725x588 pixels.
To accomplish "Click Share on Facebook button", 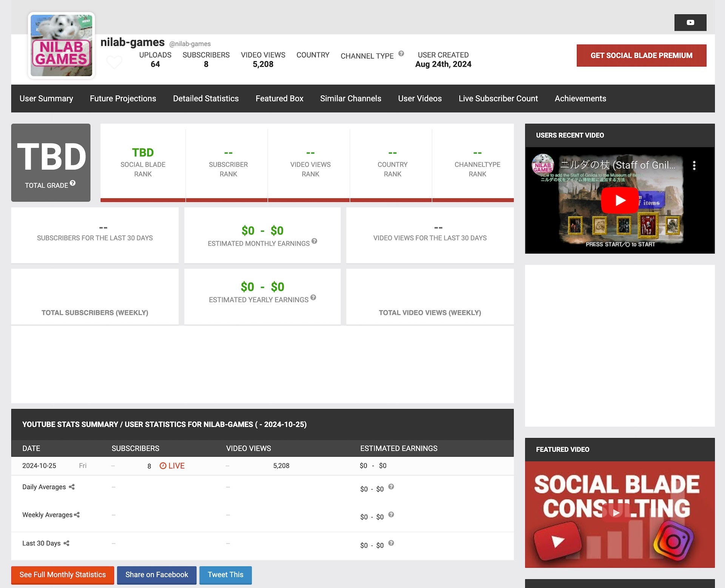I will (157, 575).
